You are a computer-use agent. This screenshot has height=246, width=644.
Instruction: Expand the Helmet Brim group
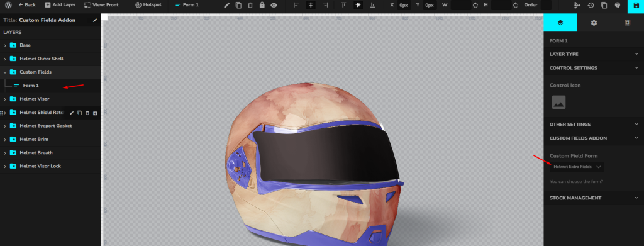click(x=5, y=140)
